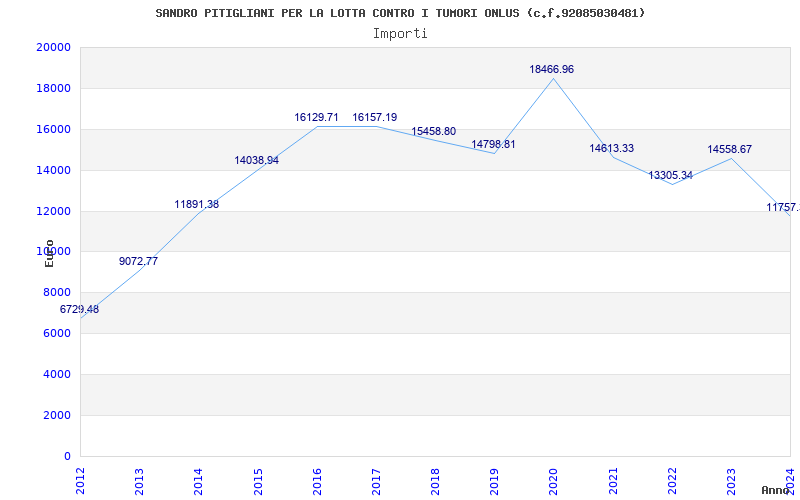Viewport: 800px width, 500px height.
Task: Click the 15458.80 data label
Action: click(x=433, y=132)
